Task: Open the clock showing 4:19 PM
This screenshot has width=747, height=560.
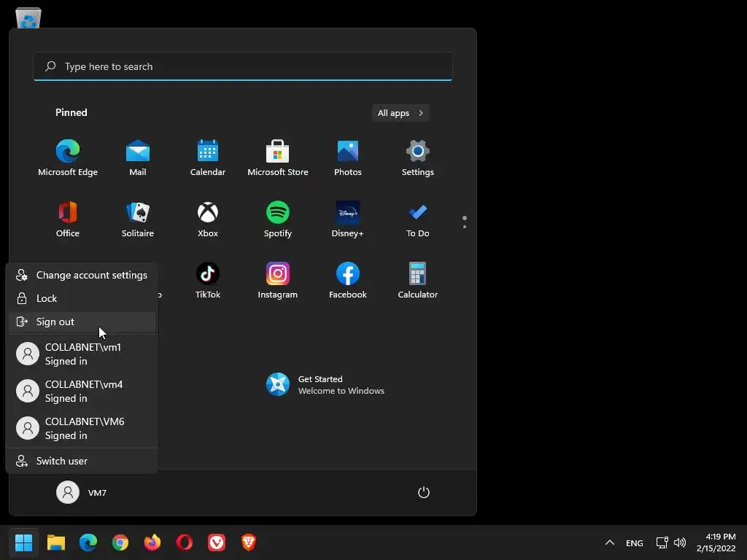Action: [716, 542]
